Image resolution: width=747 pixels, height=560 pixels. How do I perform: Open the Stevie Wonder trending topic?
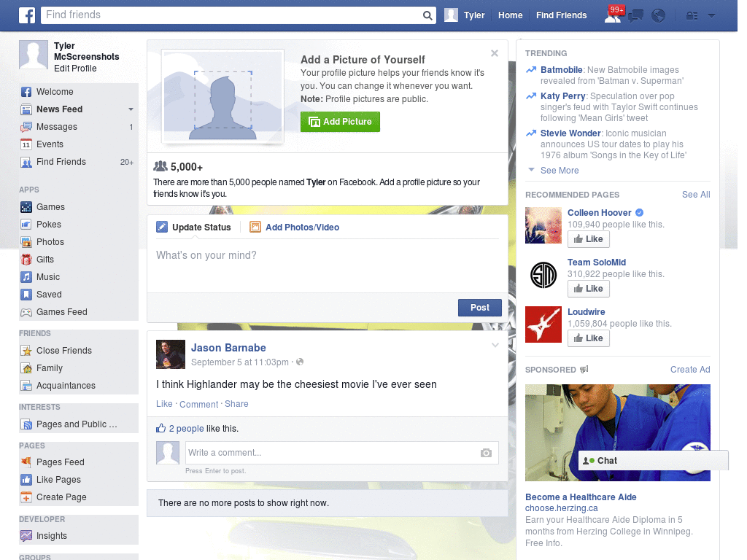570,133
